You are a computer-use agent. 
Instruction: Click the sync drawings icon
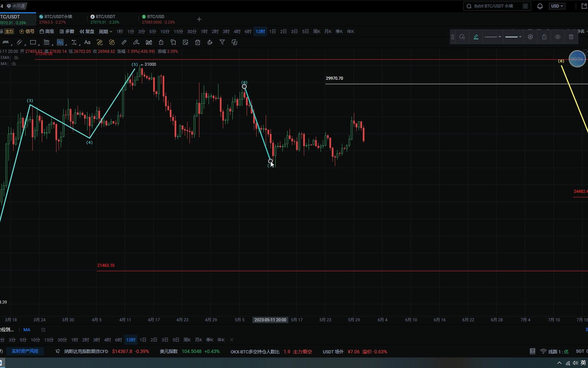[x=234, y=42]
